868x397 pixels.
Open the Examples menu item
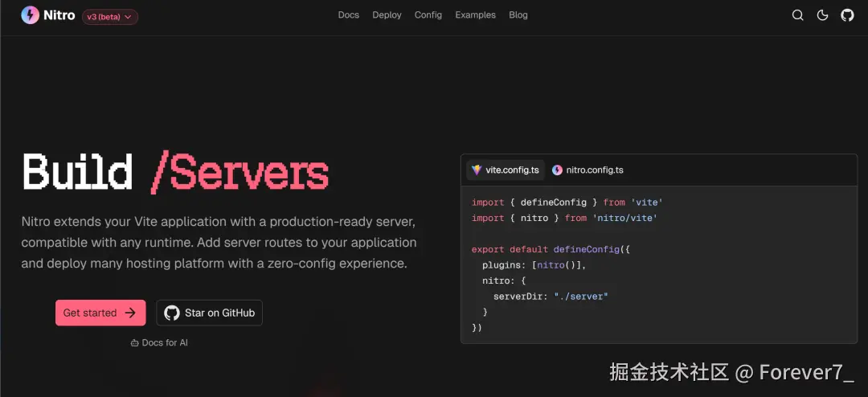click(476, 15)
